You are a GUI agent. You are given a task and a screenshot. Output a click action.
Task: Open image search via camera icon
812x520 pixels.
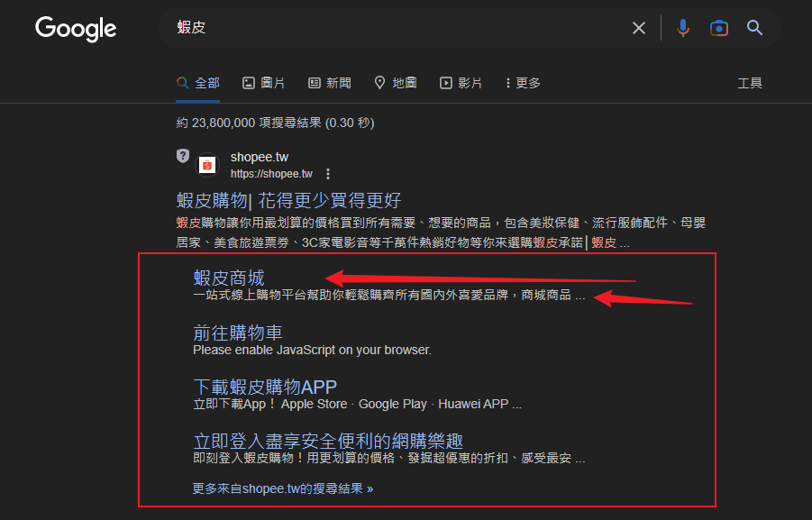[719, 28]
